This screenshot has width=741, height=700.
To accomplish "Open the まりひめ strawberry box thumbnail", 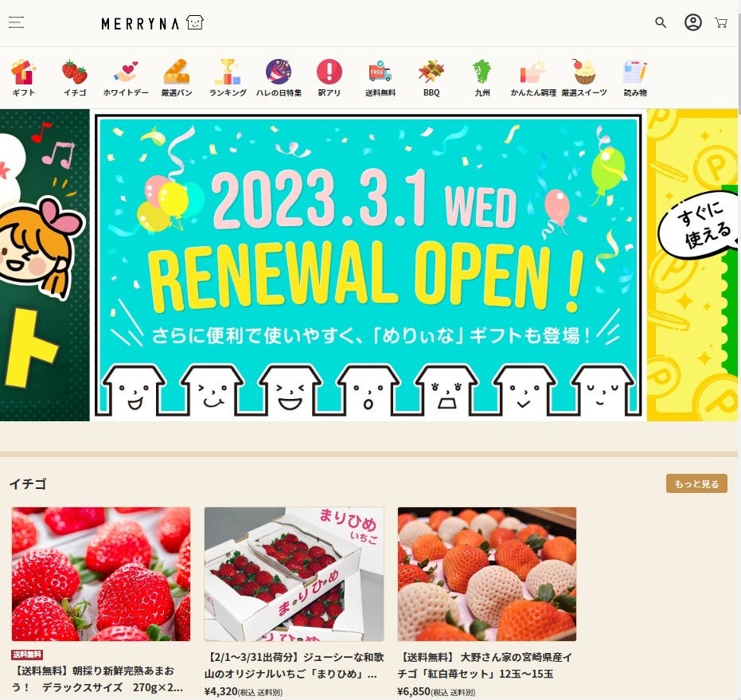I will (294, 573).
